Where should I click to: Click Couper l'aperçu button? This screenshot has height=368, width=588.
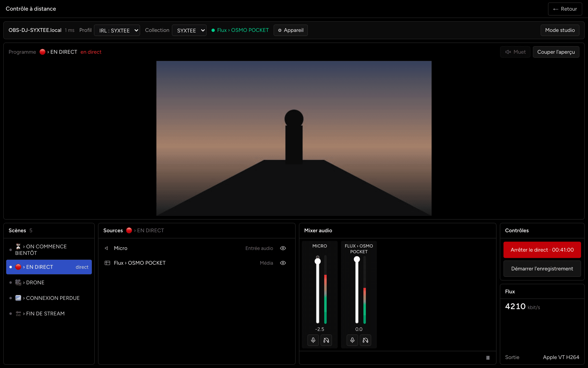click(x=556, y=52)
